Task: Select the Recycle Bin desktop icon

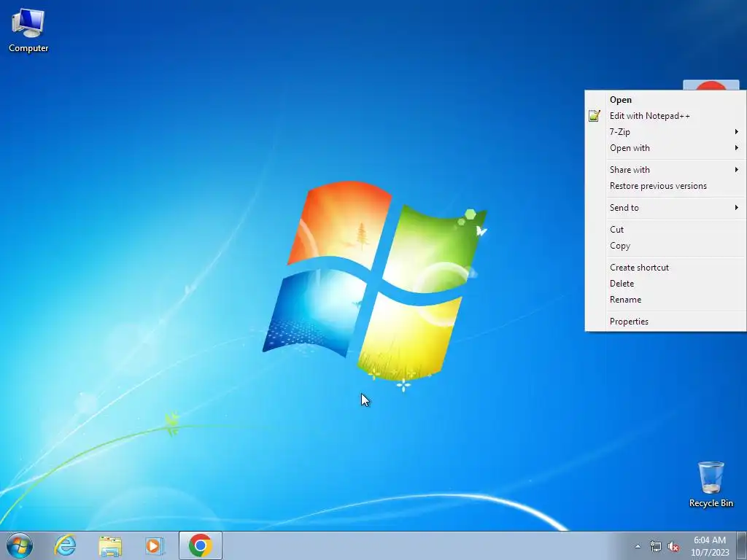Action: tap(711, 484)
